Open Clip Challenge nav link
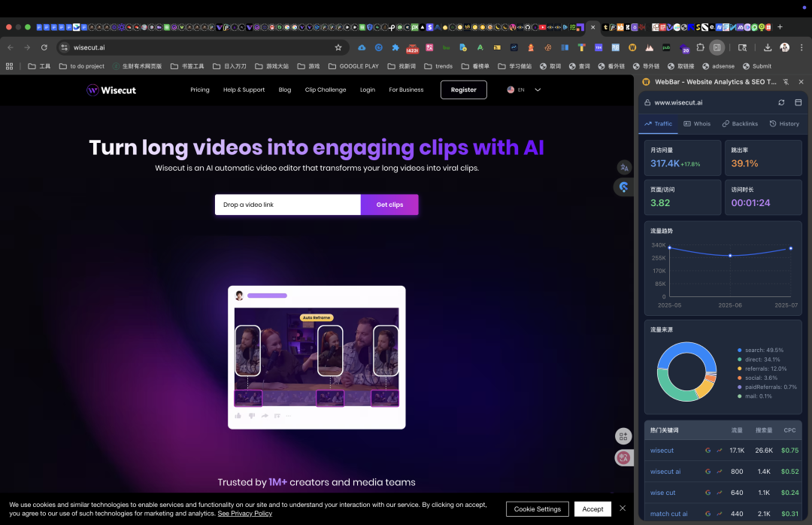812x525 pixels. coord(326,90)
